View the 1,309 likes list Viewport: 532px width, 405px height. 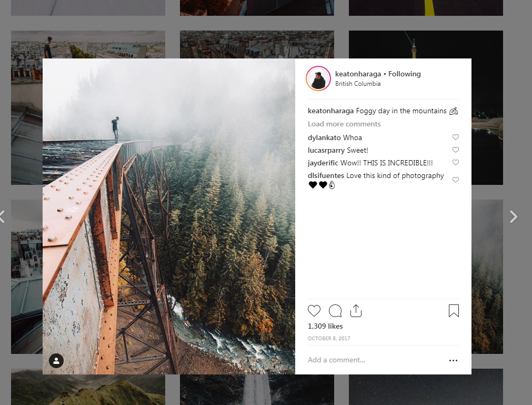click(x=325, y=326)
